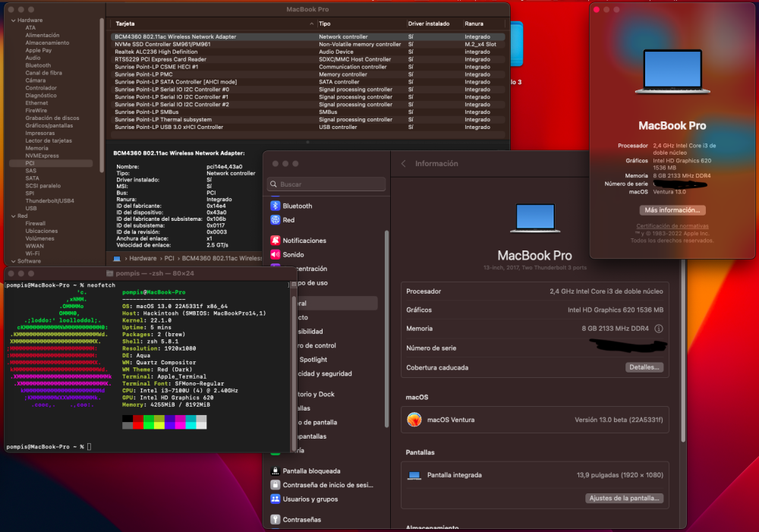Select the Red network item in System Settings

[x=282, y=220]
